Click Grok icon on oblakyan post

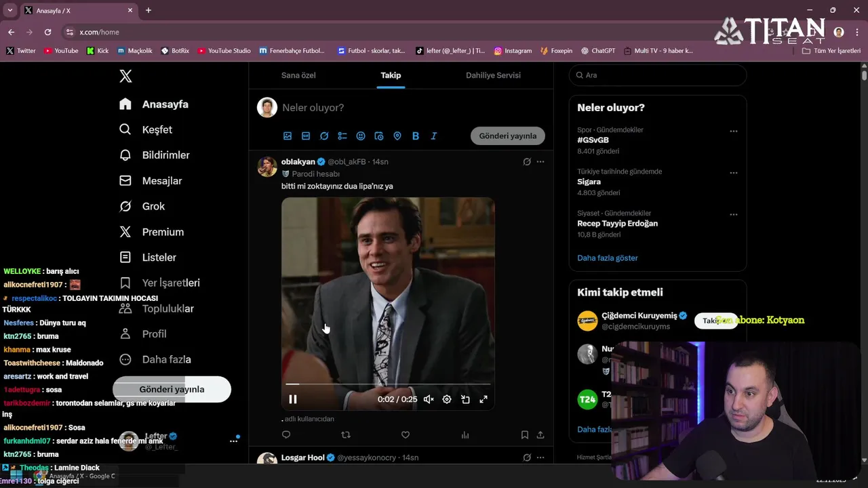(x=527, y=162)
